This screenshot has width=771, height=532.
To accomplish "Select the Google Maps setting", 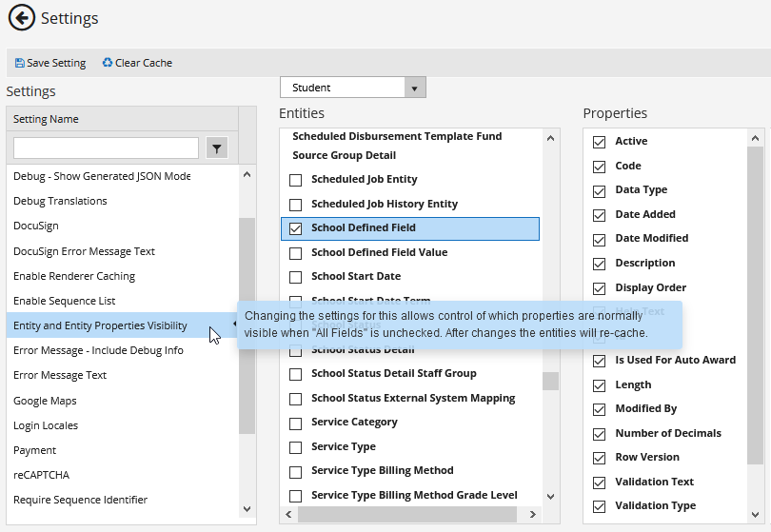I will tap(45, 401).
